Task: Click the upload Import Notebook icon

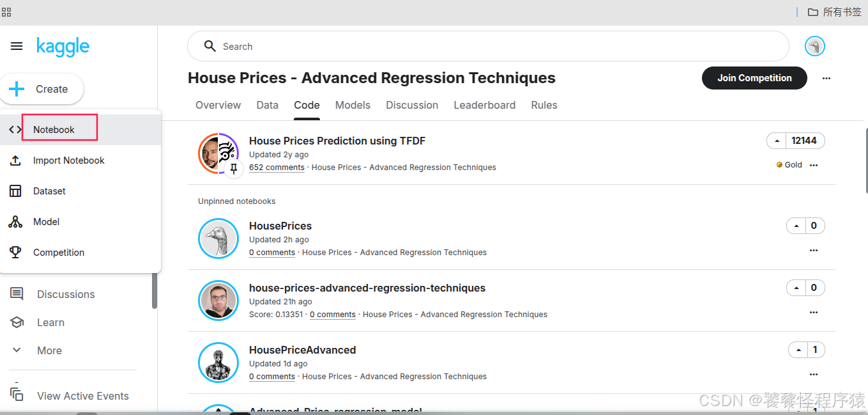Action: point(15,161)
